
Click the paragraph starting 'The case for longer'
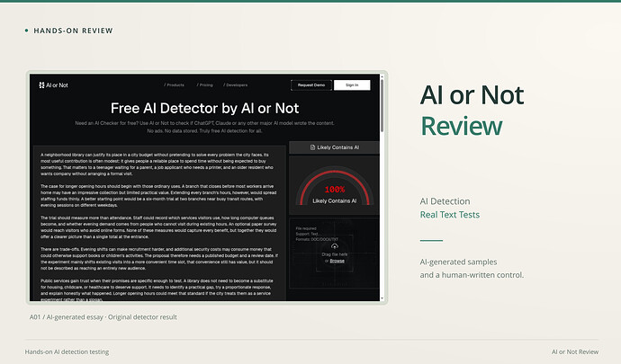(158, 195)
